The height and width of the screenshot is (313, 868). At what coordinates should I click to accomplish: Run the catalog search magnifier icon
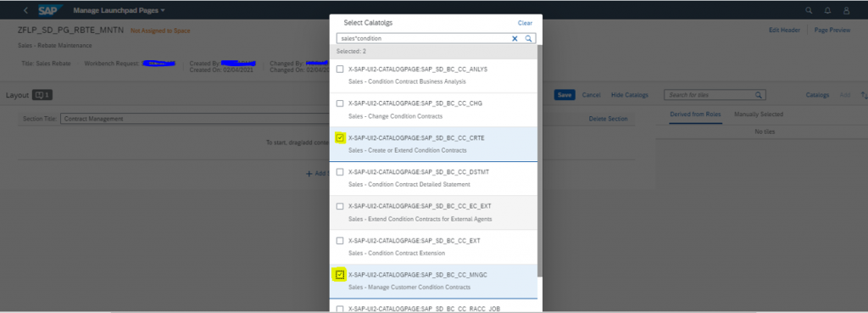pyautogui.click(x=528, y=39)
